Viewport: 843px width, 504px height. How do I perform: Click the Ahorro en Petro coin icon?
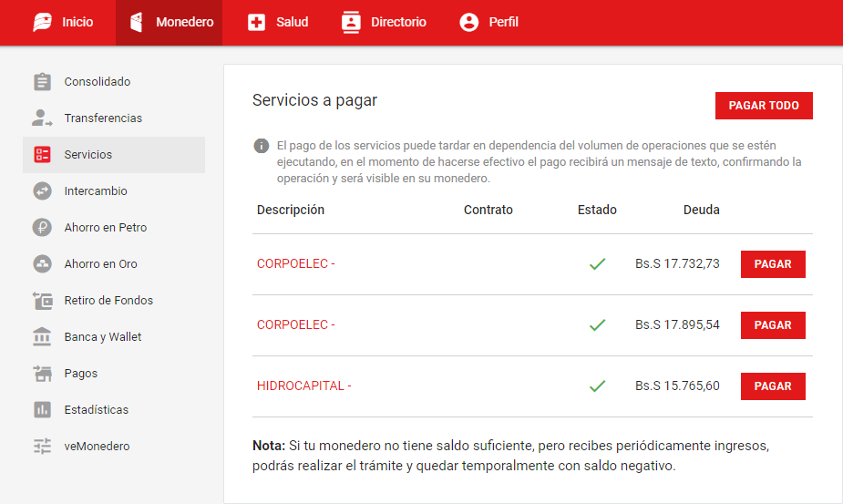43,228
